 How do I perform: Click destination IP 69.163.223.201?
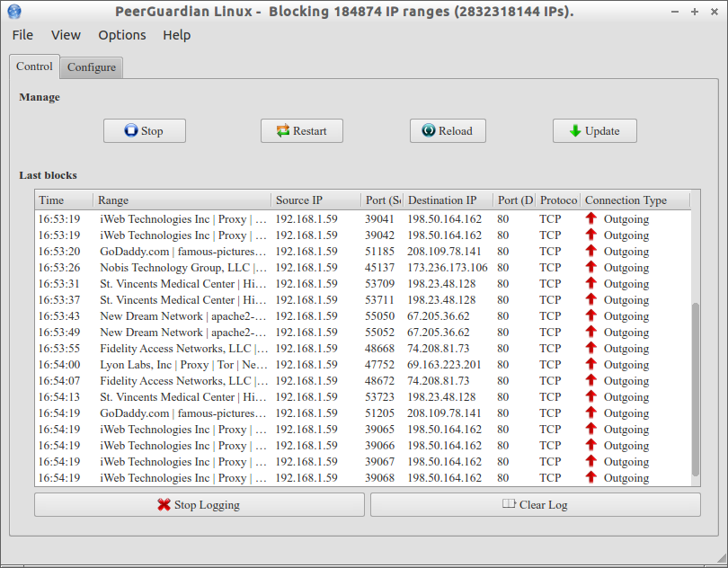pos(444,365)
